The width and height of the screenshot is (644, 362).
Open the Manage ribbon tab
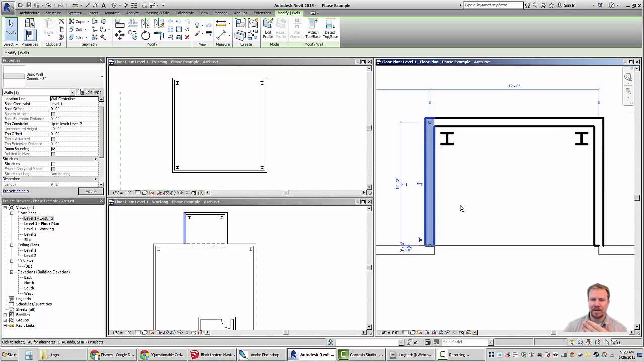221,13
